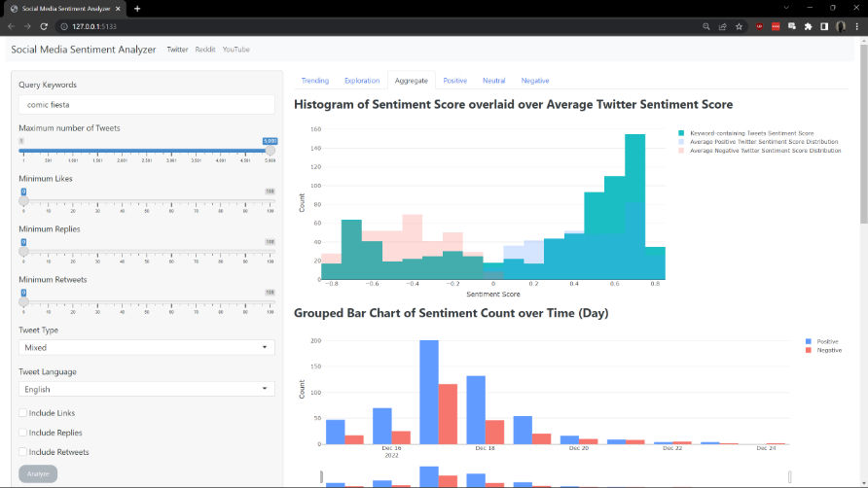Open the Negative tab
Screen dimensions: 868x488
pyautogui.click(x=534, y=81)
